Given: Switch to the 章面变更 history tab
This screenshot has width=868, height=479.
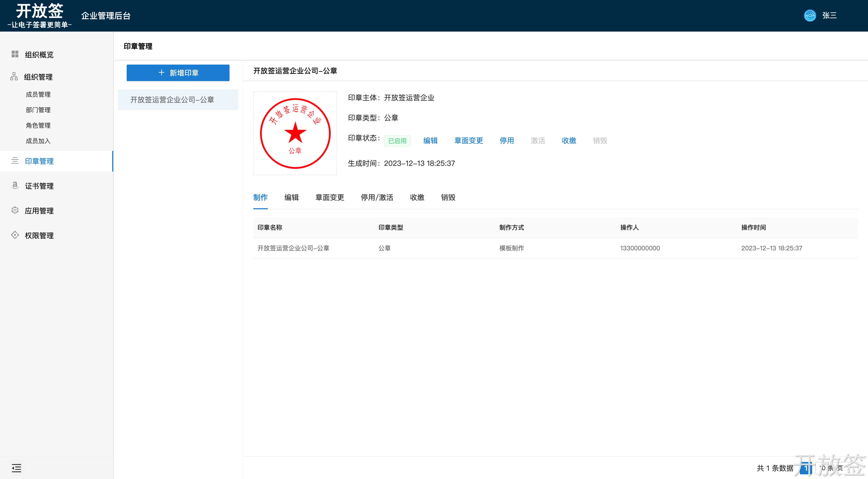Looking at the screenshot, I should pyautogui.click(x=330, y=197).
